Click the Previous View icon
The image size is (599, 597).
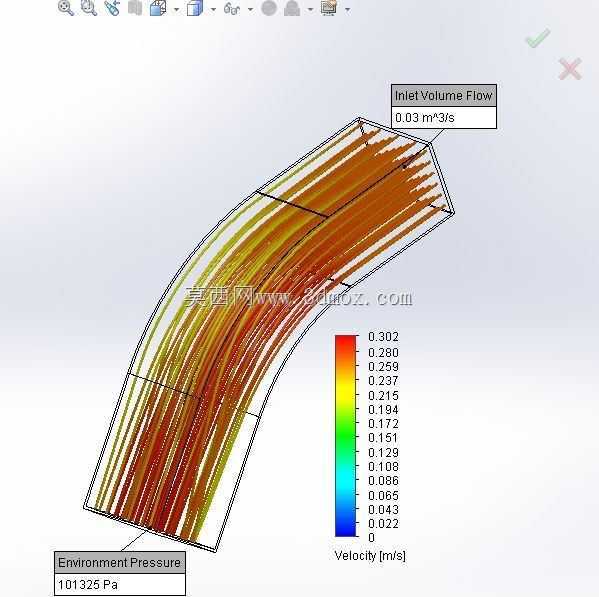click(x=112, y=8)
